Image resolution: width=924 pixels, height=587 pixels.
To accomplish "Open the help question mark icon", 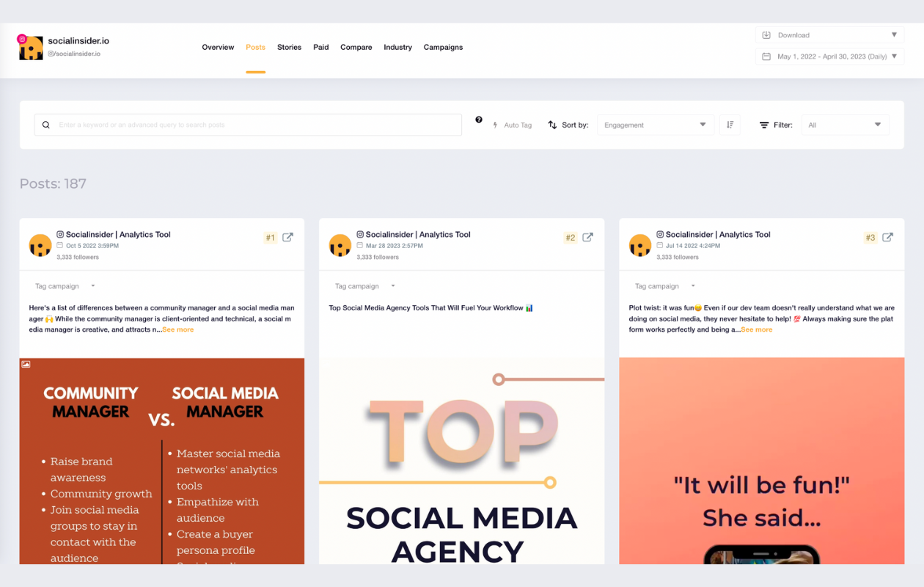I will (x=479, y=120).
